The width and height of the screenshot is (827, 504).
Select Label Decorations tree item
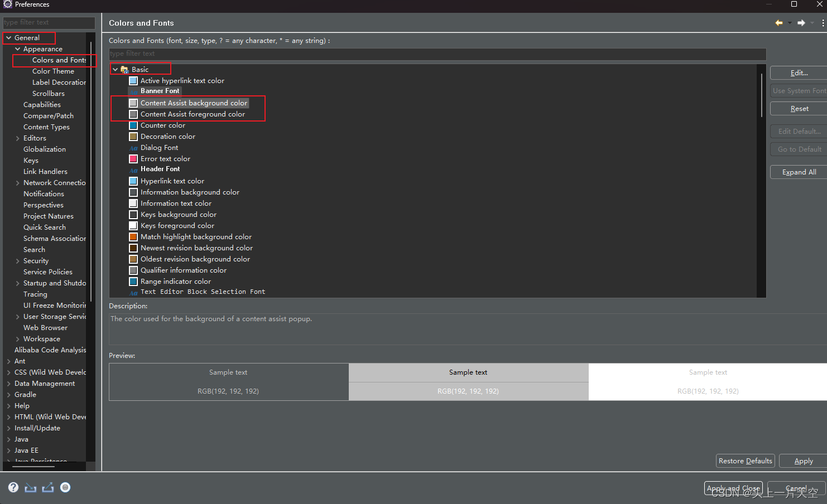point(59,83)
